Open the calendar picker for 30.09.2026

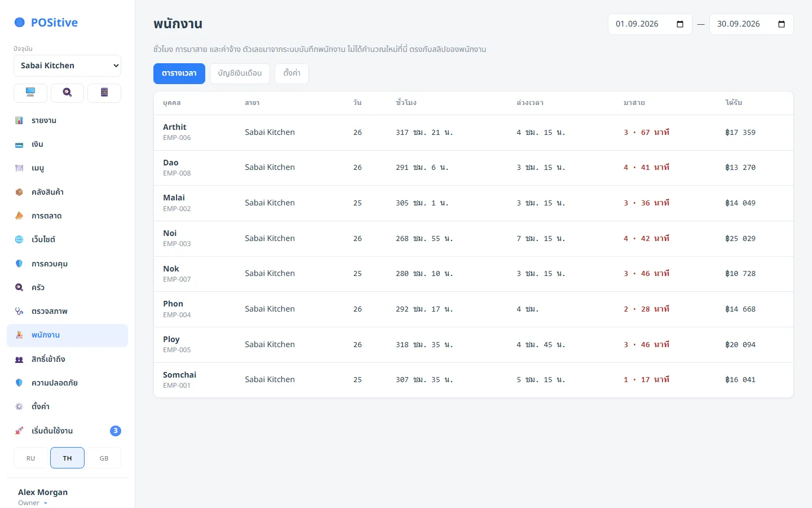pos(782,24)
